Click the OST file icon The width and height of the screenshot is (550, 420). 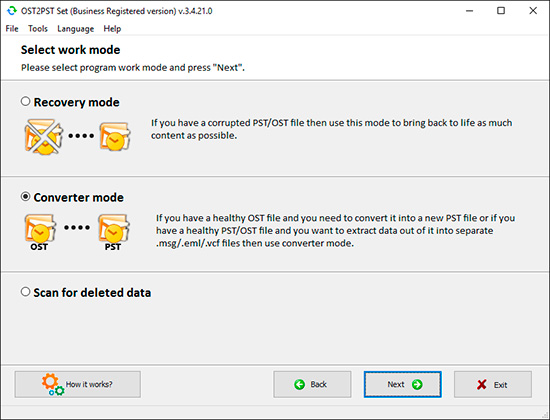point(40,232)
